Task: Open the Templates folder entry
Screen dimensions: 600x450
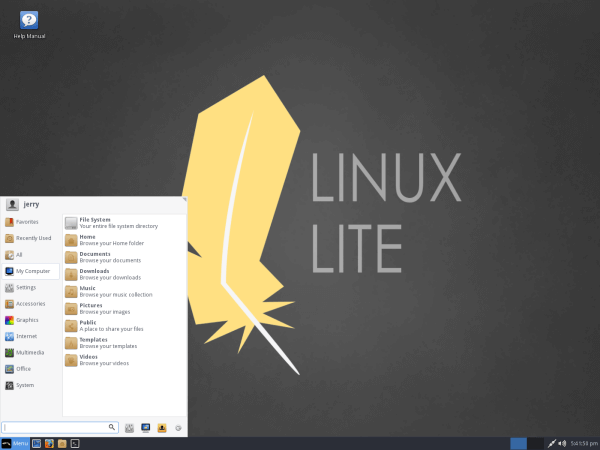Action: point(124,343)
